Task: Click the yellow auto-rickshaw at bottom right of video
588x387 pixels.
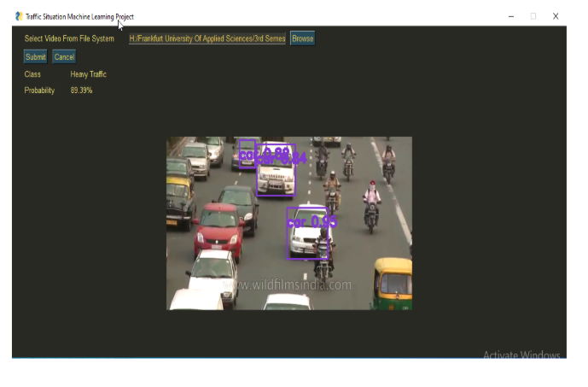Action: (393, 282)
